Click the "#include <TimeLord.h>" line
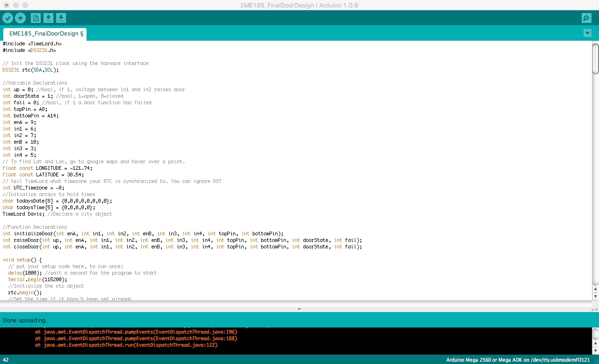The image size is (599, 364). tap(32, 44)
